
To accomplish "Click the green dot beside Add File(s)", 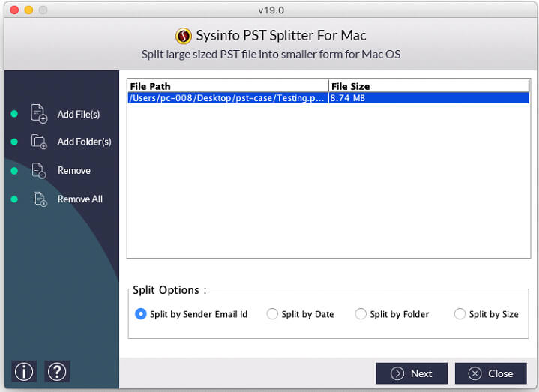I will tap(14, 114).
